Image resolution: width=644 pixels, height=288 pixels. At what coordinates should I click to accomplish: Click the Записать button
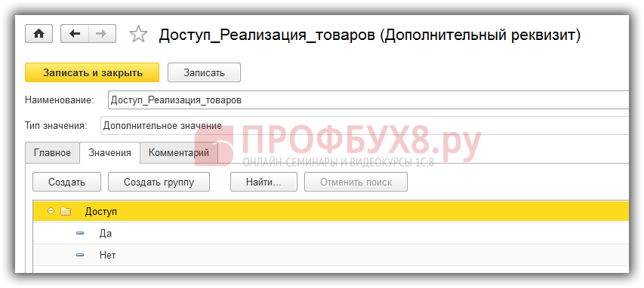click(204, 72)
